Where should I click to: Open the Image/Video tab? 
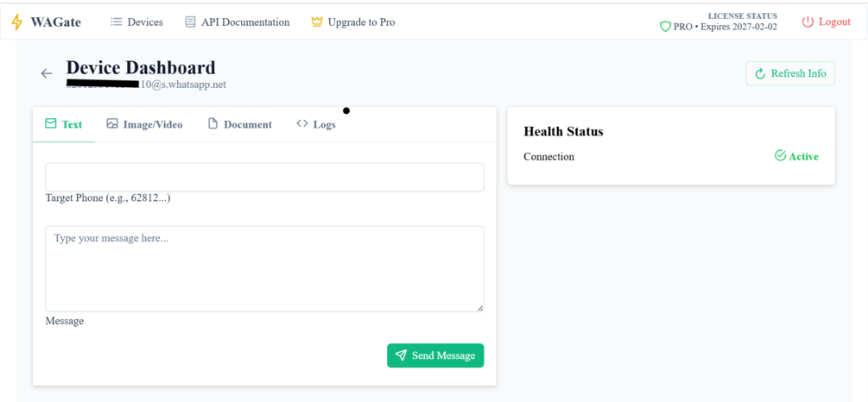(x=144, y=124)
